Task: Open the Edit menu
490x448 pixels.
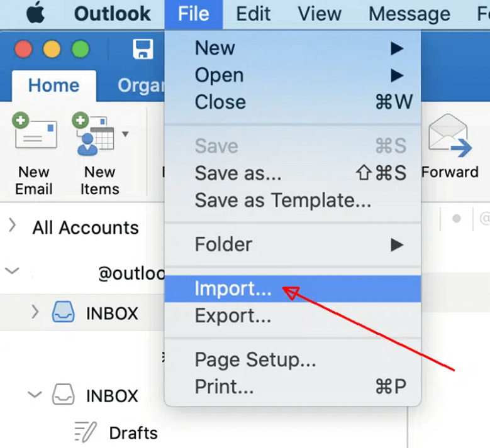Action: (x=253, y=14)
